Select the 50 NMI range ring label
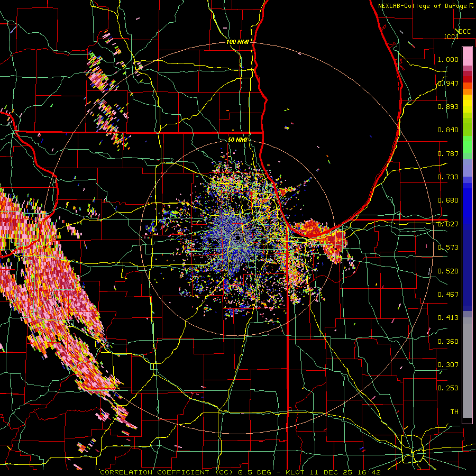 pyautogui.click(x=237, y=140)
